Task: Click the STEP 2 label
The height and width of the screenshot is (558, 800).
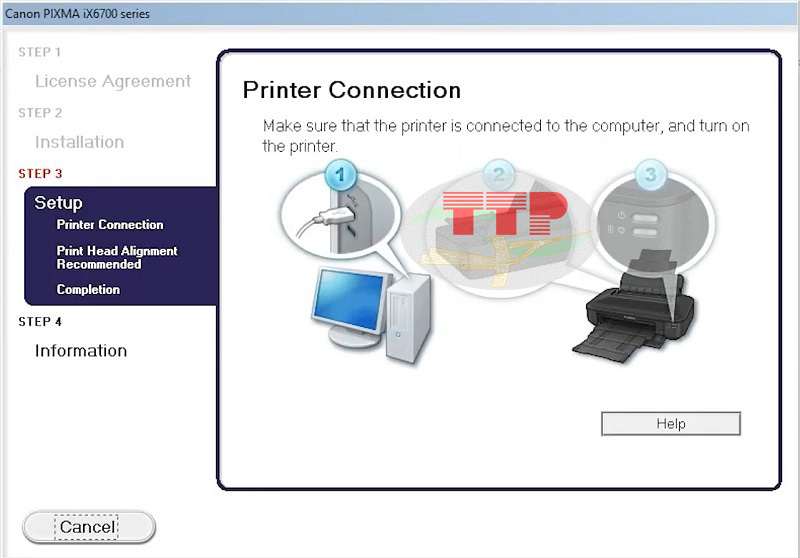Action: [40, 113]
